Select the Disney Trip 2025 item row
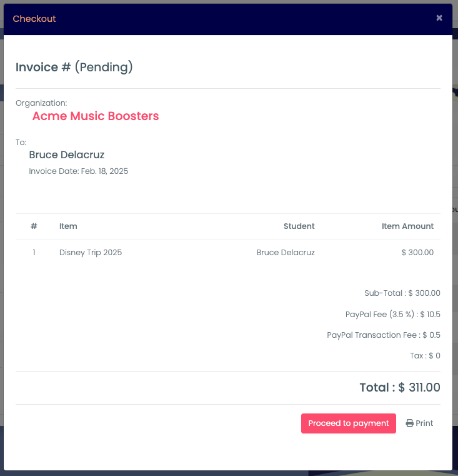Screen dimensions: 458x476 [228, 253]
